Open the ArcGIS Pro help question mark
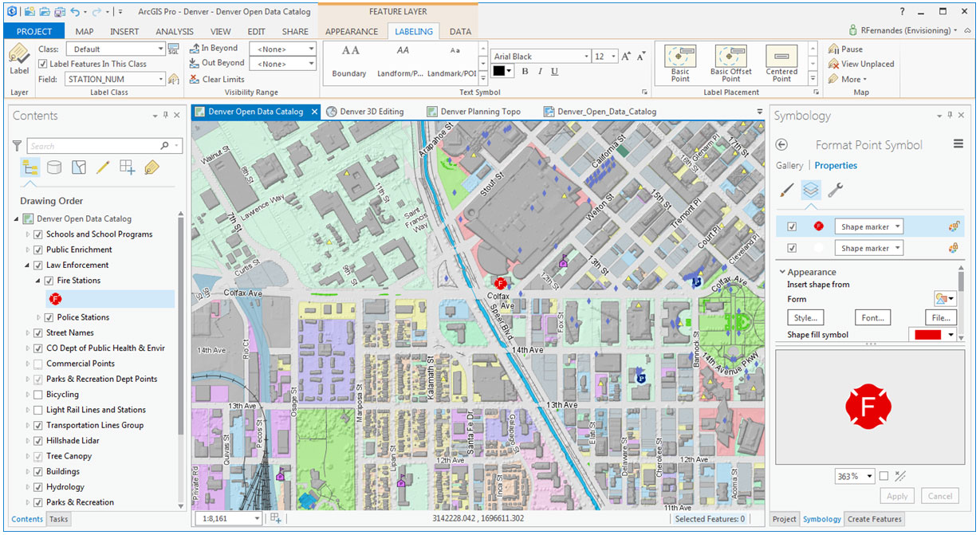Viewport: 980px width, 535px height. tap(902, 12)
